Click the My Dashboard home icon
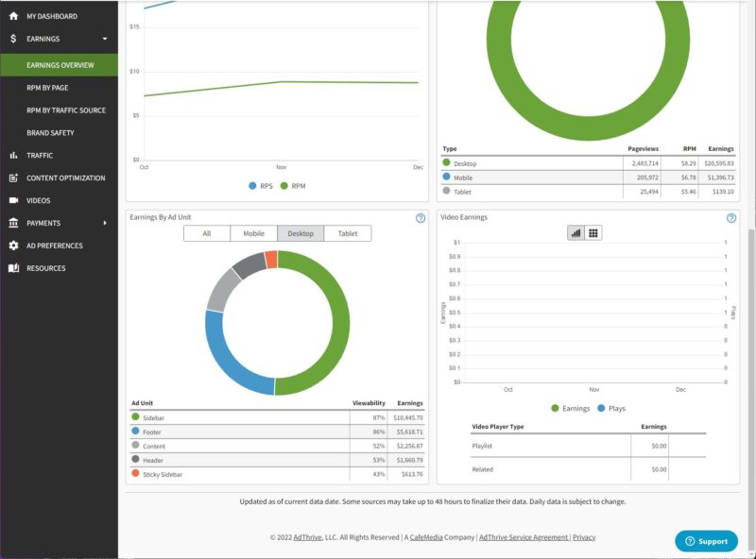The height and width of the screenshot is (559, 756). pyautogui.click(x=13, y=17)
